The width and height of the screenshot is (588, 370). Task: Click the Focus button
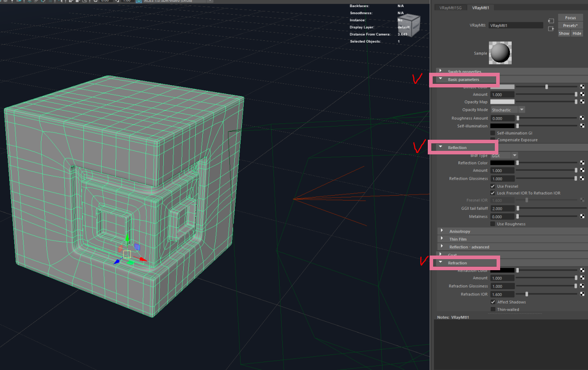click(x=570, y=18)
